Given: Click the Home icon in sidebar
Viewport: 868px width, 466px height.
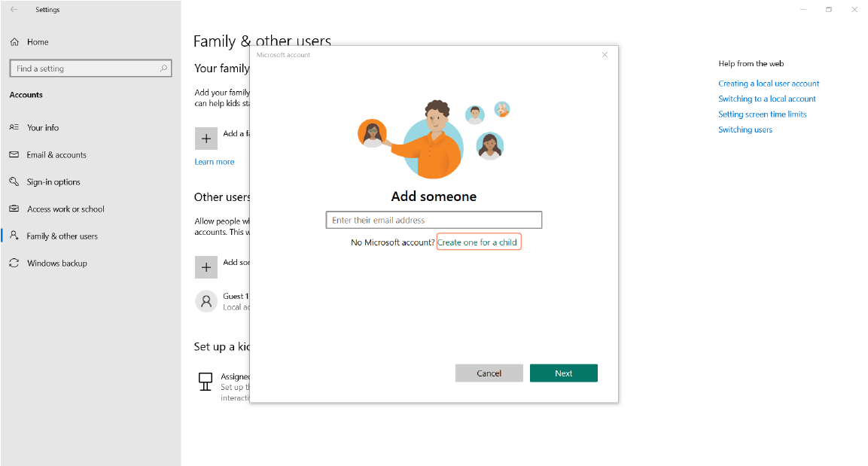Looking at the screenshot, I should (14, 42).
